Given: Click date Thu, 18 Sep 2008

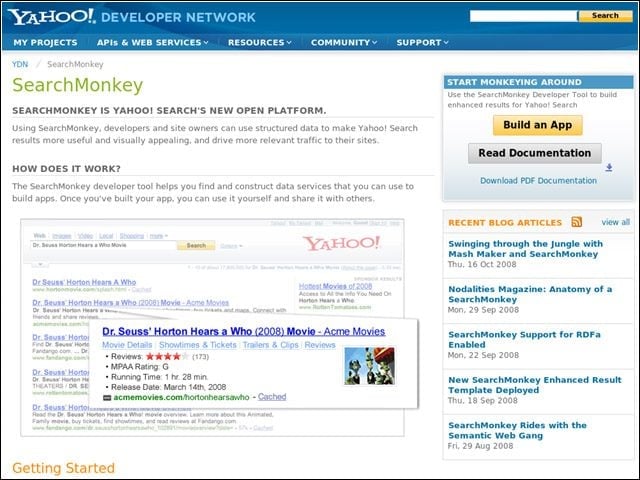Looking at the screenshot, I should click(482, 400).
